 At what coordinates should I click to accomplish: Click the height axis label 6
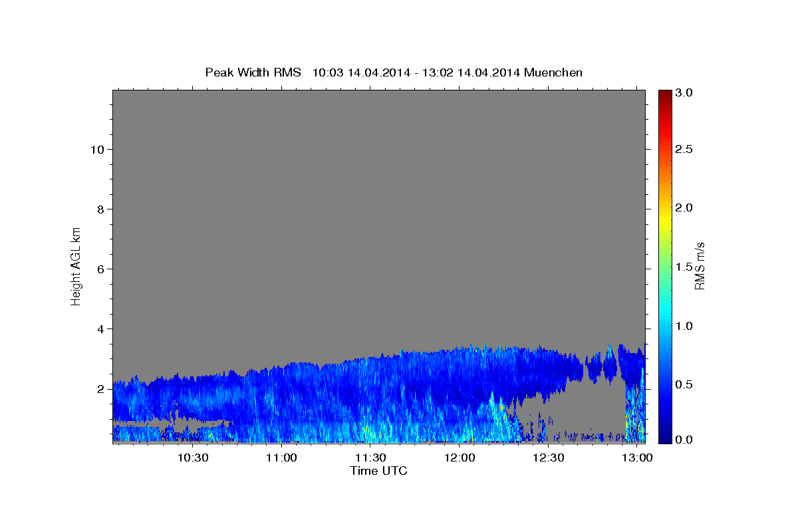tap(100, 269)
